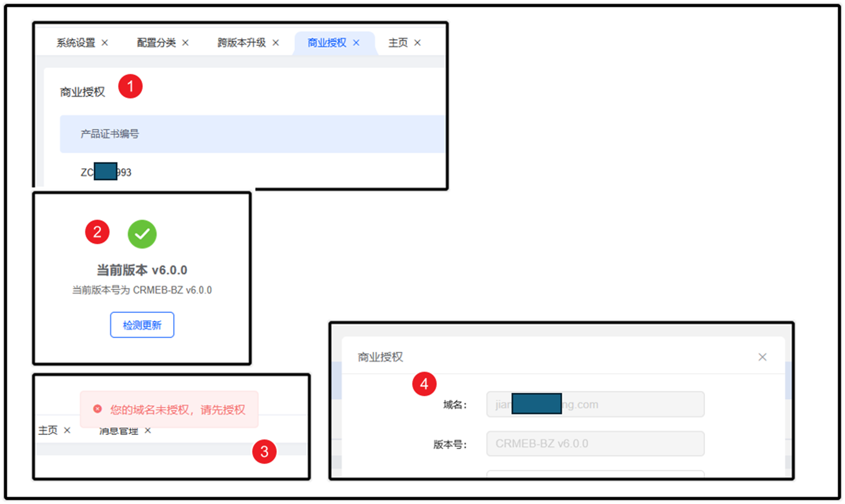Switch to the 系统设置 tab

point(76,43)
